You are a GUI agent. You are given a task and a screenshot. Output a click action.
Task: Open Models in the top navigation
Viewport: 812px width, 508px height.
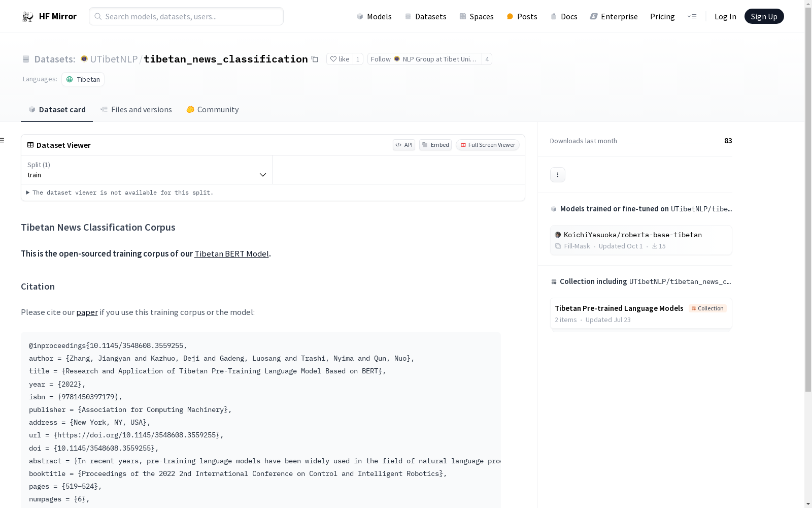click(374, 16)
